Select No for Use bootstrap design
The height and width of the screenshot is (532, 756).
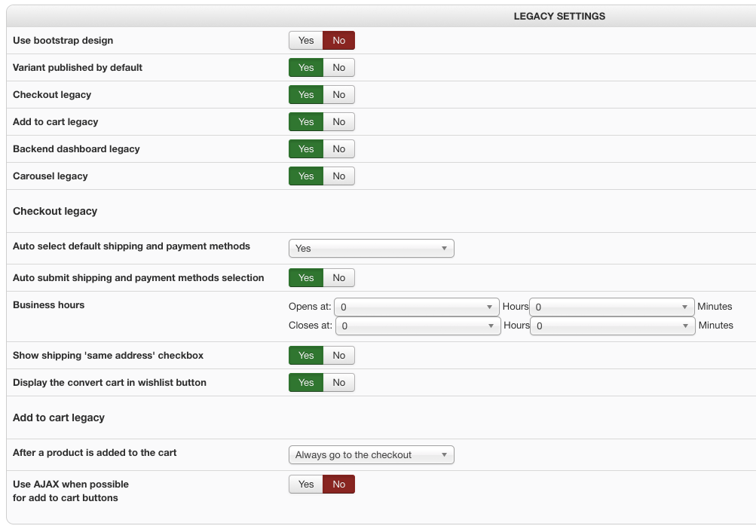[339, 41]
